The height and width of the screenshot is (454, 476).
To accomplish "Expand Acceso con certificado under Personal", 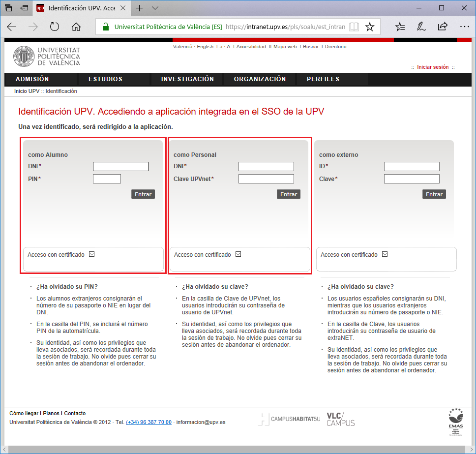I will tap(238, 254).
